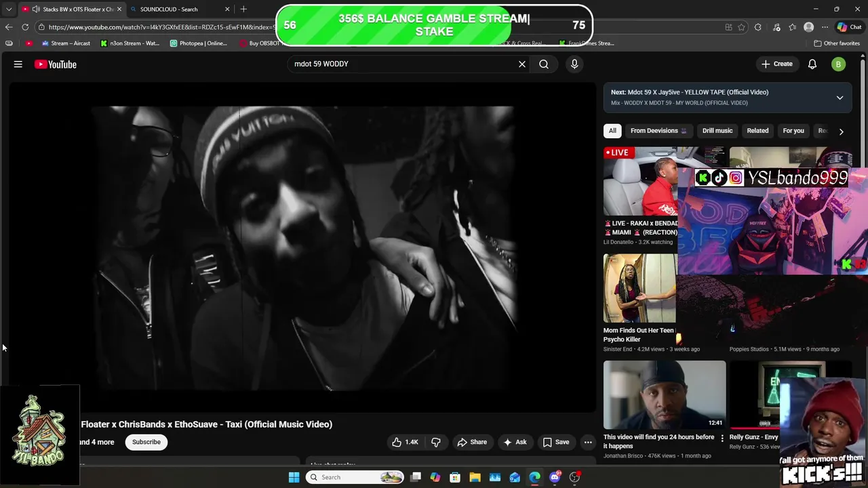This screenshot has width=868, height=488.
Task: Open browser Settings and more menu
Action: coord(825,27)
